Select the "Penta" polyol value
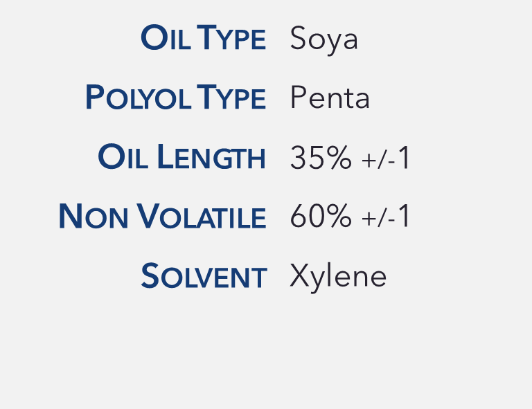Screen dimensions: 532x409 330,98
